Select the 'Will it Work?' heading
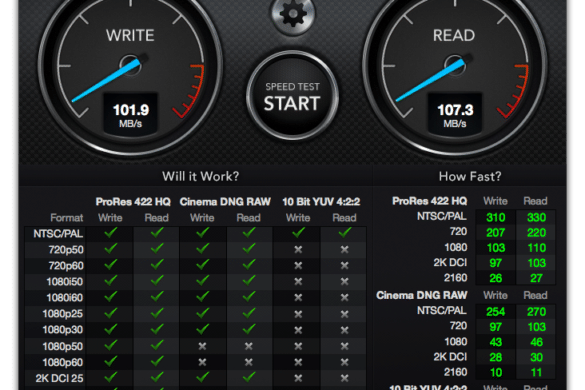585x390 pixels. click(x=201, y=176)
